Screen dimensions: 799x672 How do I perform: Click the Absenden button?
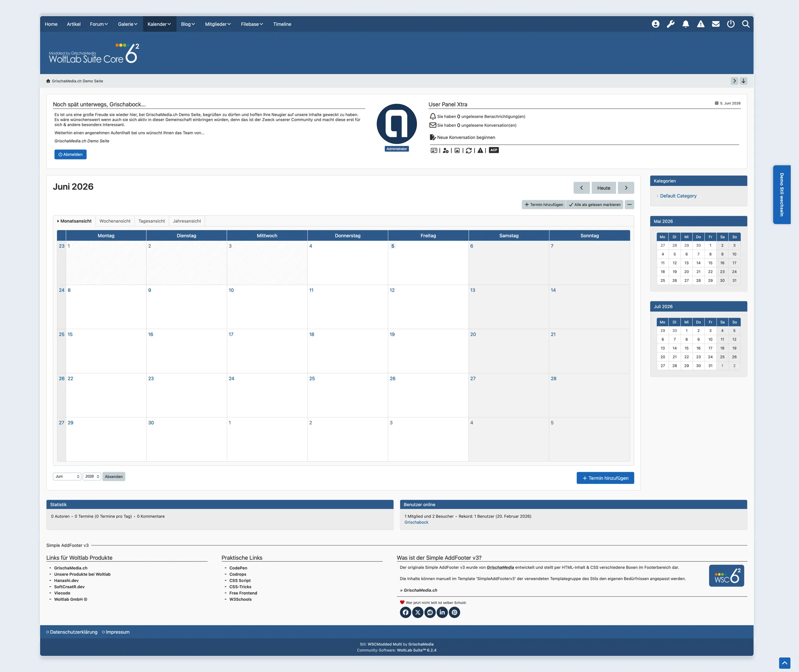[x=114, y=476]
